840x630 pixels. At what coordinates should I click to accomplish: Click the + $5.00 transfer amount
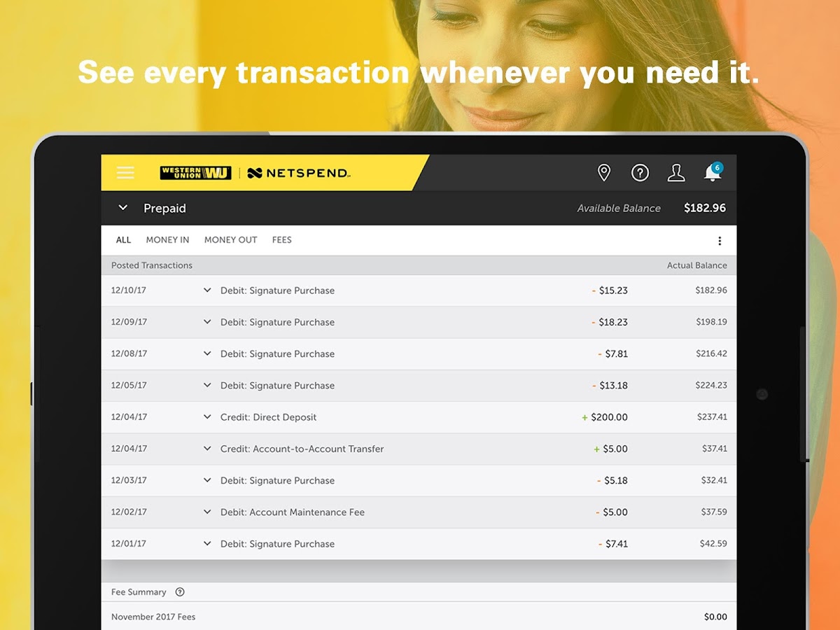610,449
